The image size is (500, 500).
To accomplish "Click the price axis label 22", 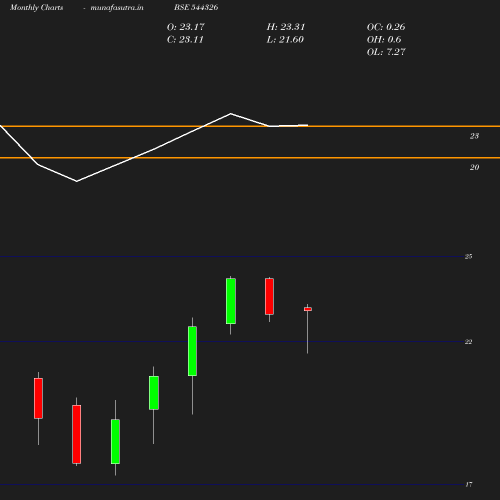I will [468, 342].
